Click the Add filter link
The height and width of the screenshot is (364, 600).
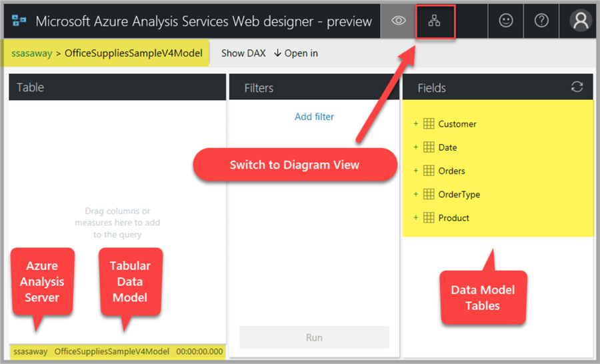[314, 117]
